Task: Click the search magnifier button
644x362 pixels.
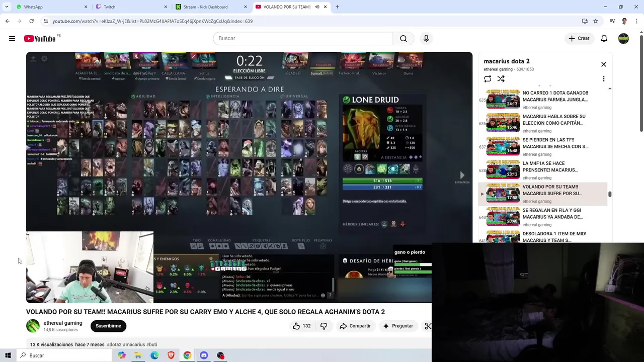Action: 404,38
